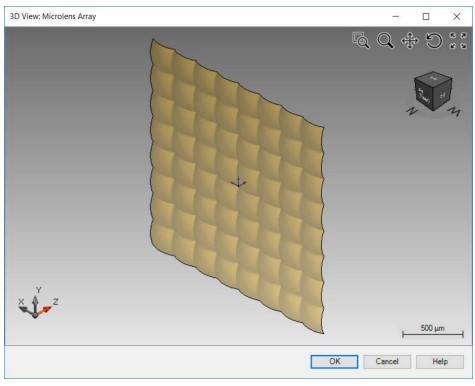Click the orange Z axis arrow

tap(45, 311)
